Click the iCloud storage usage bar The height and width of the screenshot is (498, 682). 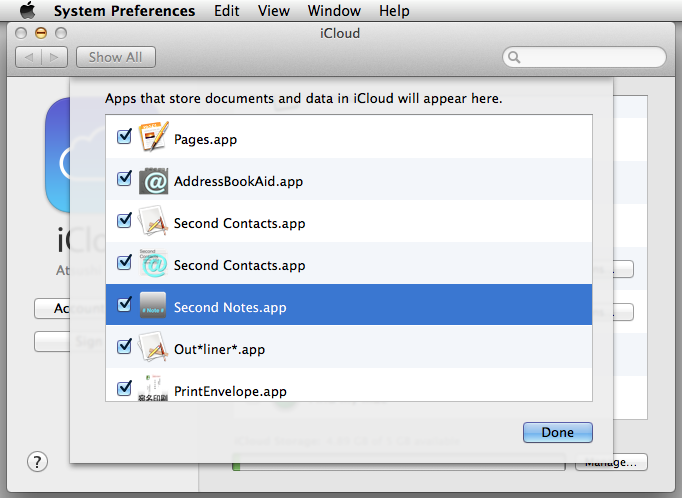click(399, 462)
